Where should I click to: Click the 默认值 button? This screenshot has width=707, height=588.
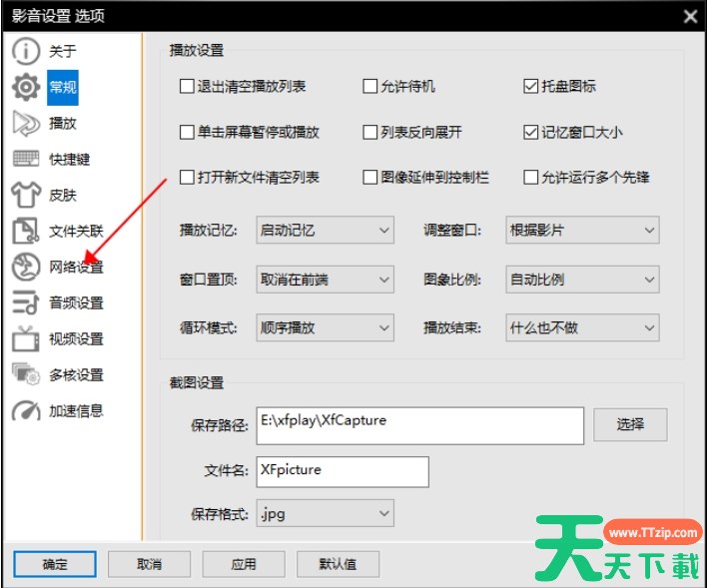pyautogui.click(x=338, y=564)
